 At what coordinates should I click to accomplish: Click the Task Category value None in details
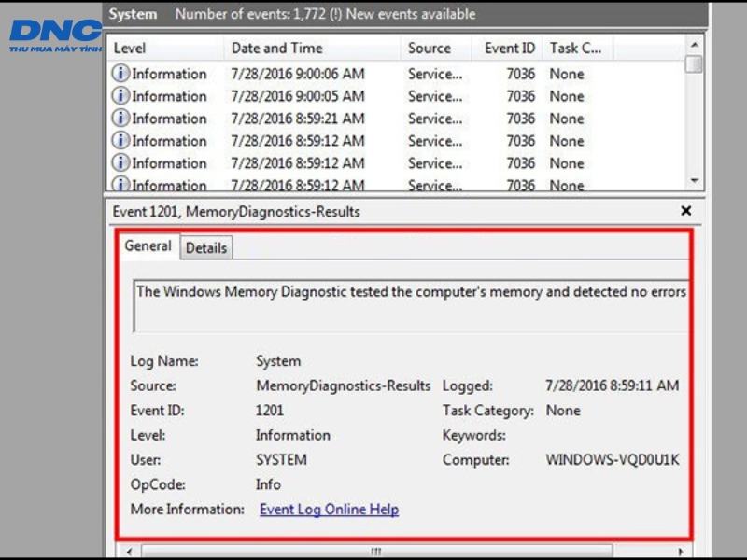click(563, 411)
